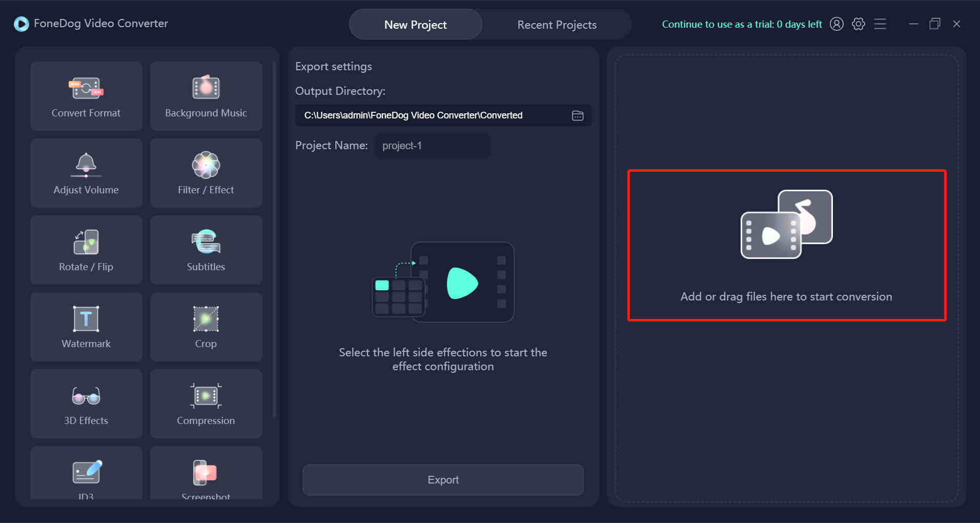The image size is (980, 523).
Task: Click the Export button
Action: click(443, 480)
